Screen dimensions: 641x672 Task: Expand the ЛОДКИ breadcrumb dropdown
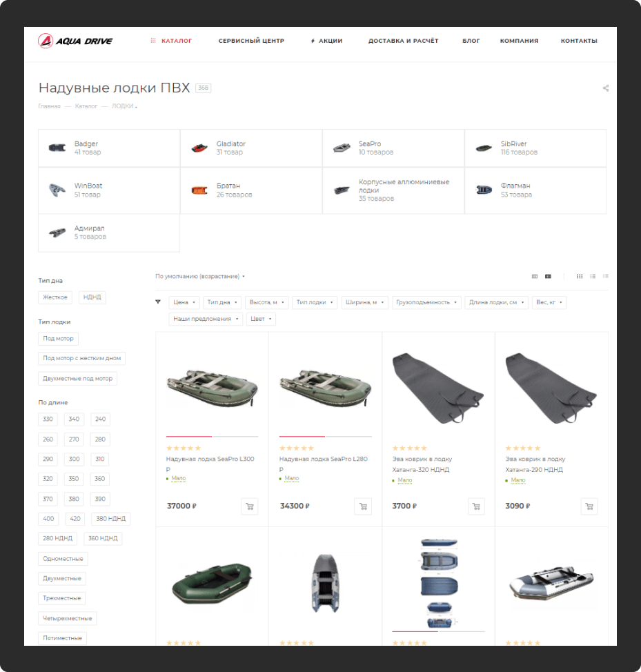click(124, 106)
